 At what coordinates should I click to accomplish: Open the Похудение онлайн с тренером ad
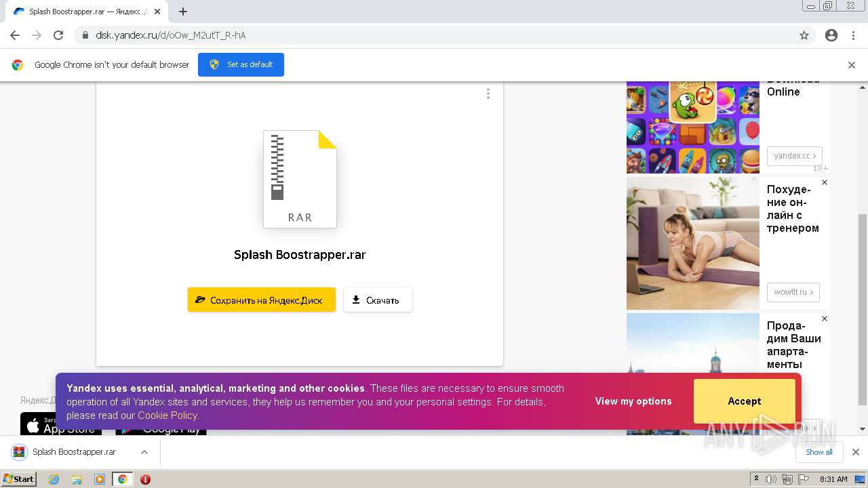[793, 209]
